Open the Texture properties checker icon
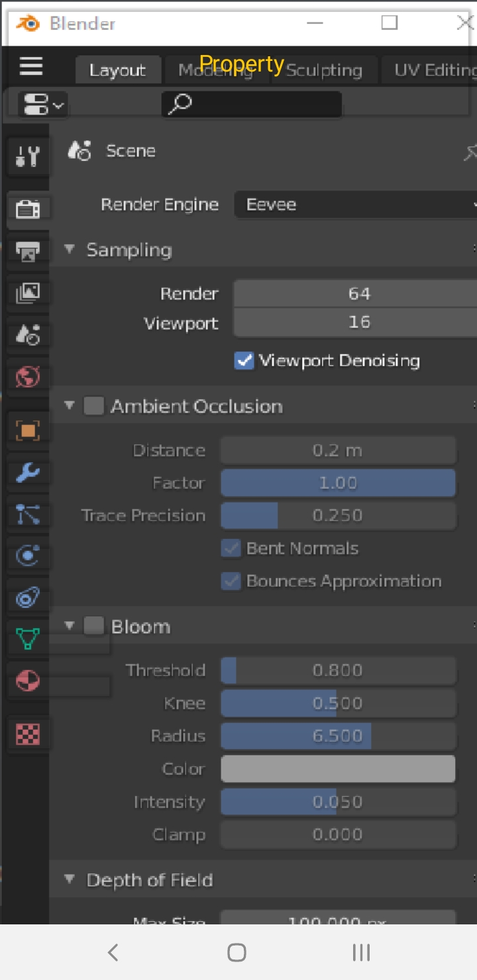477x980 pixels. pos(27,734)
